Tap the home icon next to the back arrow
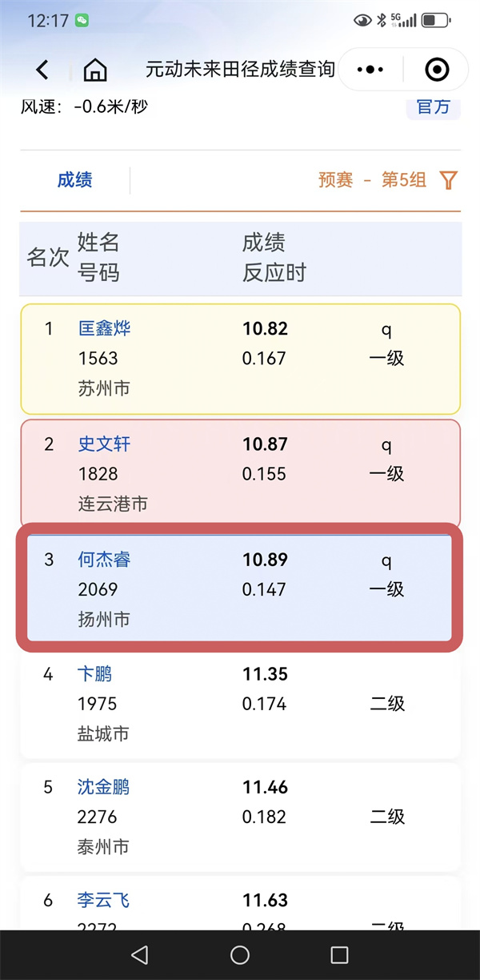This screenshot has height=980, width=480. point(94,70)
